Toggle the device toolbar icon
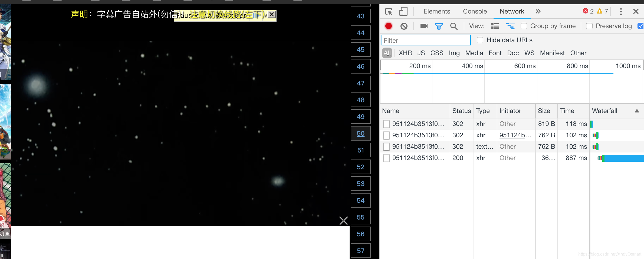644x259 pixels. (x=403, y=11)
